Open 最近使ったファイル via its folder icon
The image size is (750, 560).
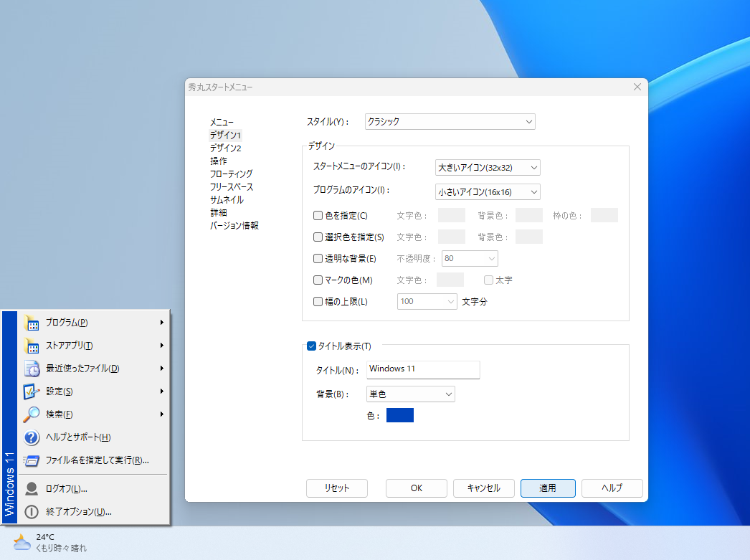tap(32, 368)
